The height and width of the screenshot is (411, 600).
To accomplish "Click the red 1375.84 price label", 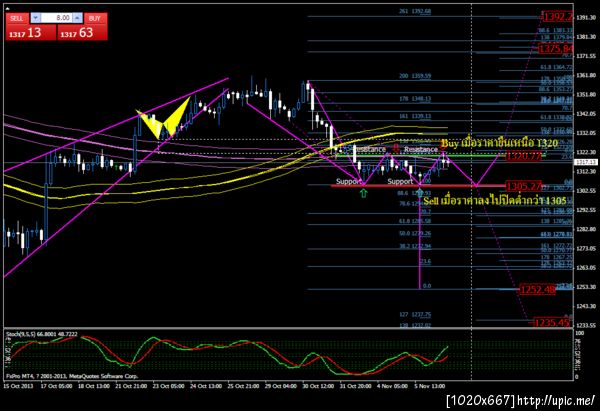I will click(x=556, y=49).
